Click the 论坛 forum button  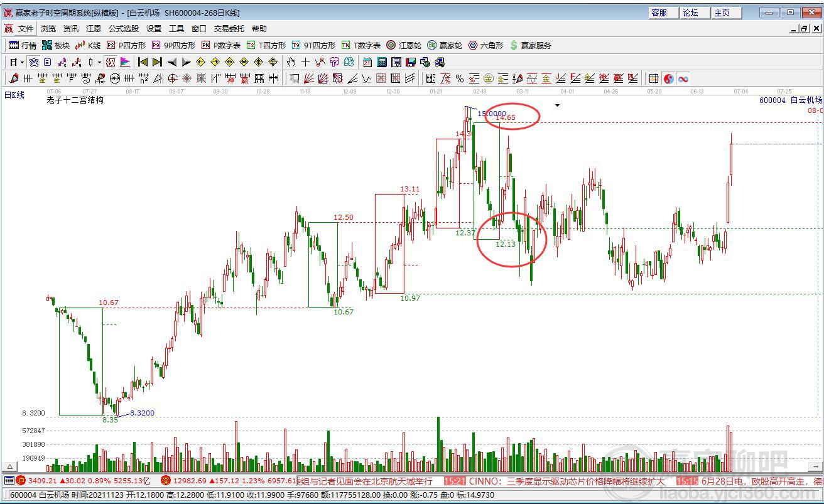[x=695, y=13]
